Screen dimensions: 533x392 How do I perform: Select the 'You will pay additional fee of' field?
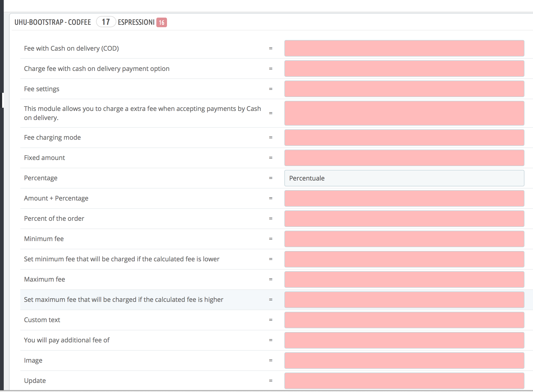[404, 340]
